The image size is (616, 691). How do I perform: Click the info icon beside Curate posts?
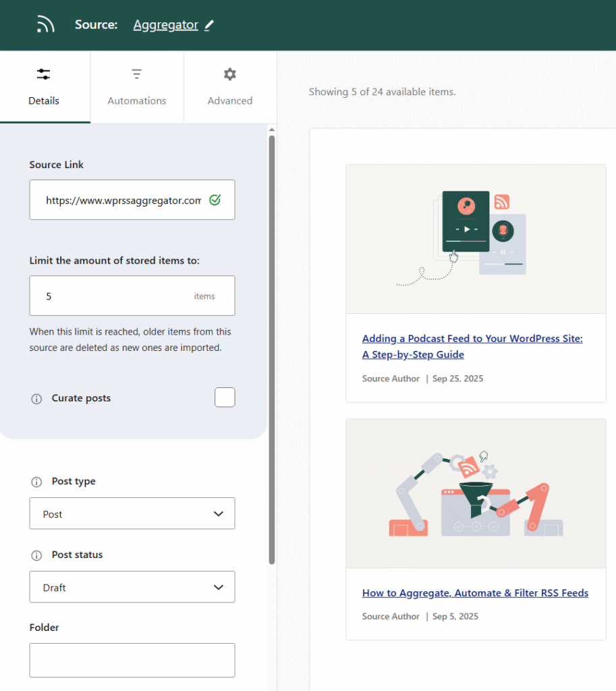coord(36,398)
